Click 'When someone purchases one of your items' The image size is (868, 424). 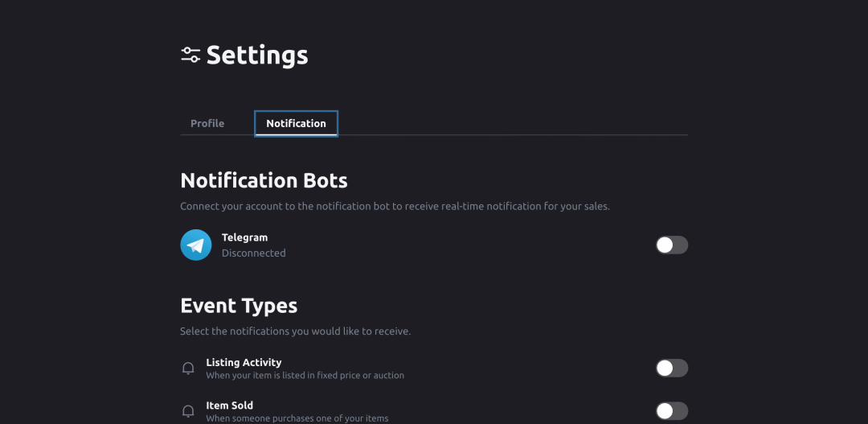coord(297,418)
